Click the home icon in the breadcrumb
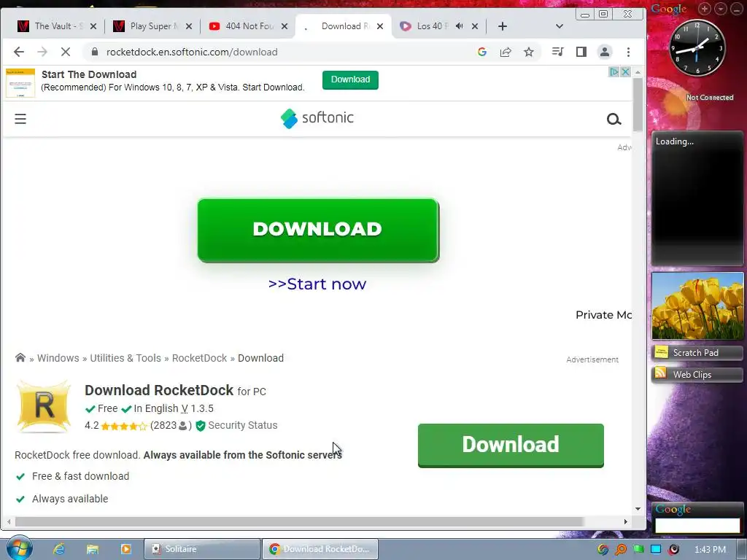The height and width of the screenshot is (560, 747). [20, 357]
